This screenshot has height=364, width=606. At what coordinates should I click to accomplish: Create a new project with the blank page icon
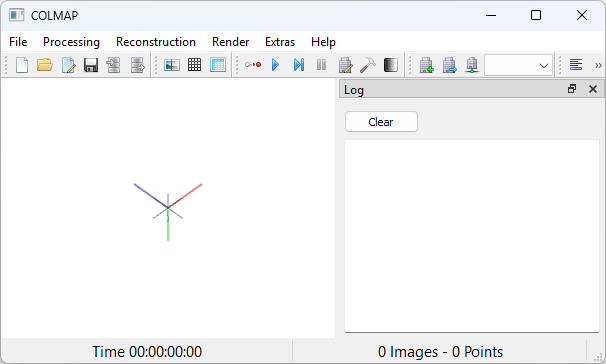pyautogui.click(x=22, y=65)
